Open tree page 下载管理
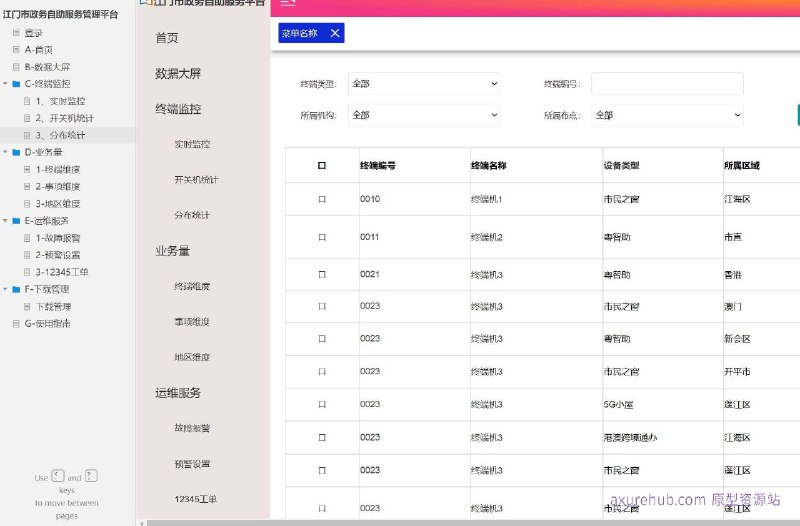This screenshot has width=800, height=526. (x=54, y=307)
